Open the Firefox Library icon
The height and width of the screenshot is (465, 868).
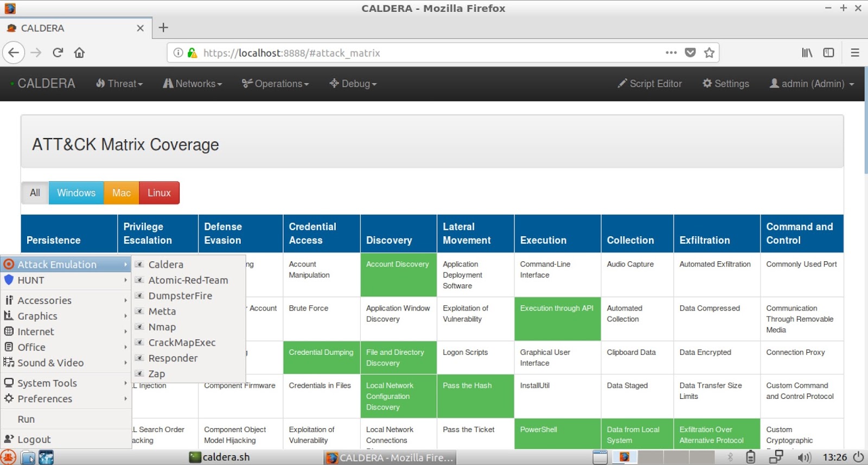coord(807,53)
